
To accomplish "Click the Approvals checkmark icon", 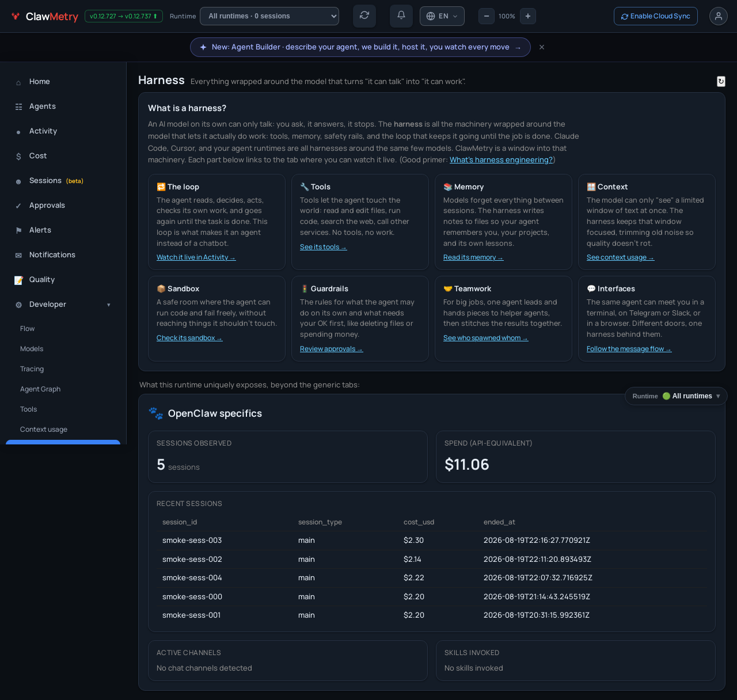I will (18, 206).
